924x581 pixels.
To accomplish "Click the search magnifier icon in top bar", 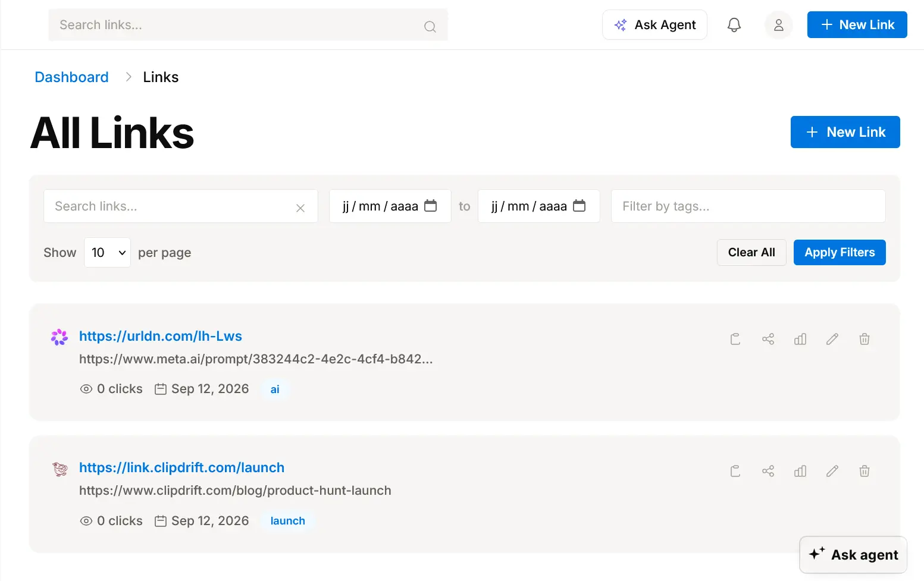I will [430, 26].
